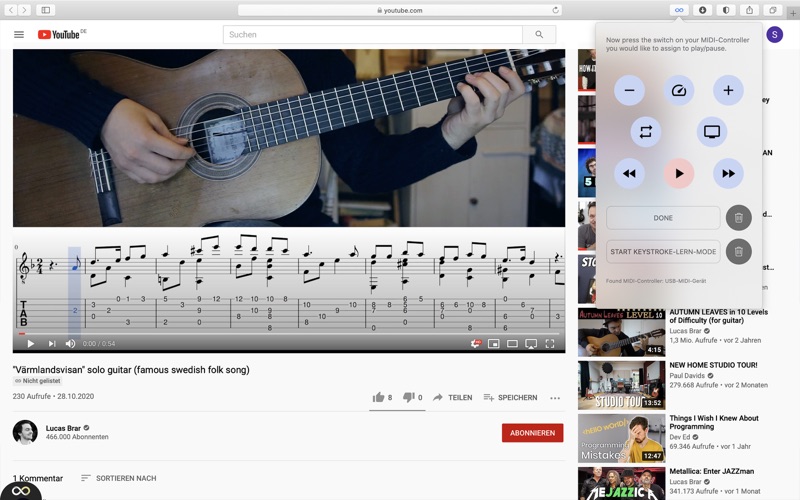Click the fast-forward button in the MIDI popup
The height and width of the screenshot is (500, 800).
point(728,173)
